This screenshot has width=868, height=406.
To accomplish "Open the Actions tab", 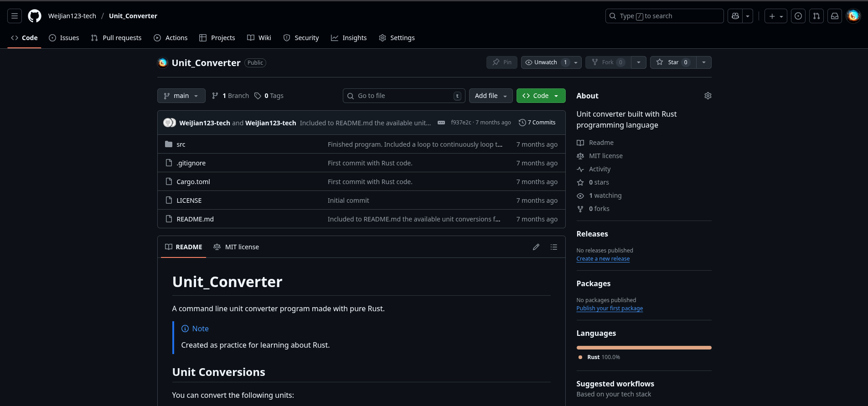I will [170, 38].
